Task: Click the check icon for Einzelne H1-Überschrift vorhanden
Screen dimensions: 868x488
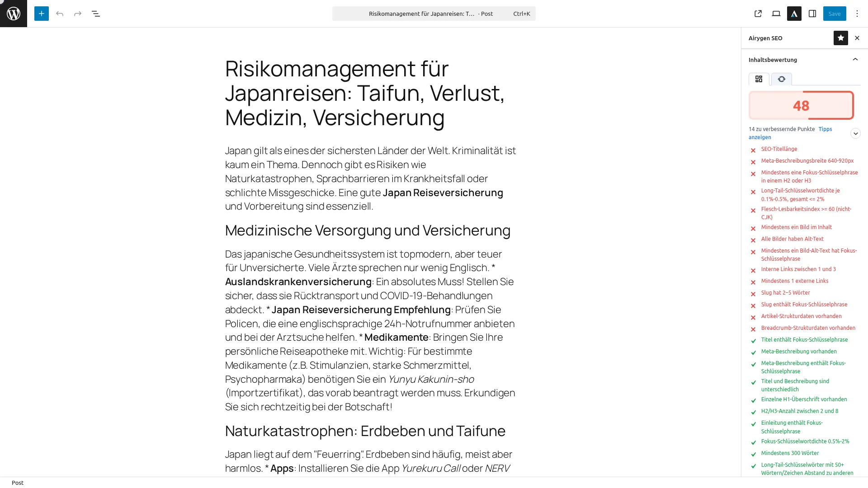Action: coord(753,401)
